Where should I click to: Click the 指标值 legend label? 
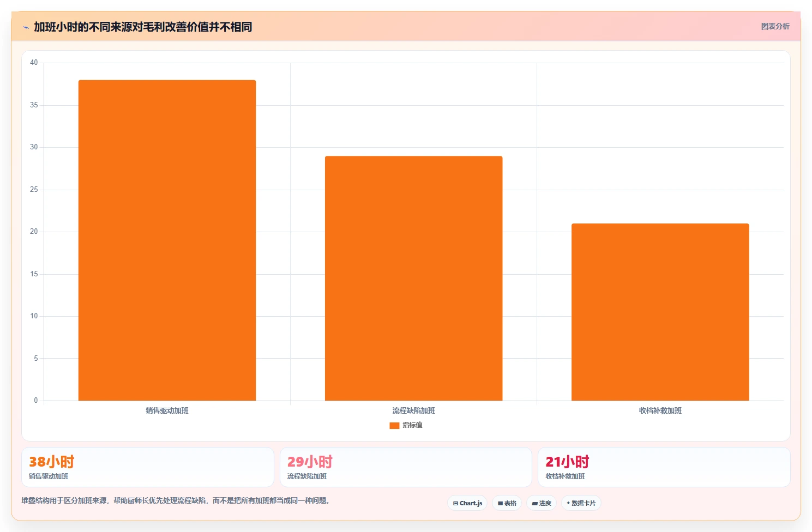tap(412, 425)
